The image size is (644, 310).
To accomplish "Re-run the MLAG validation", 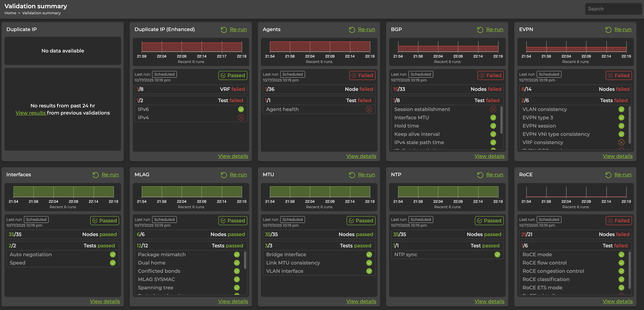I will pyautogui.click(x=238, y=175).
